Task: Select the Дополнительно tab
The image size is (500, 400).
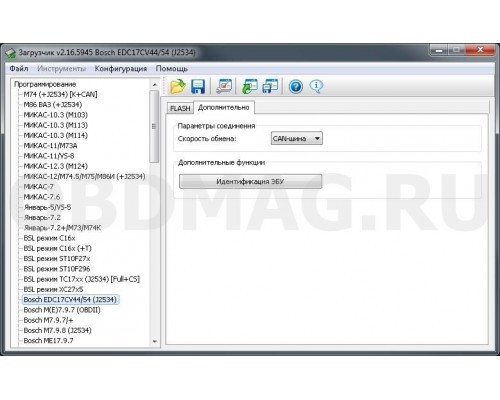Action: pos(224,107)
